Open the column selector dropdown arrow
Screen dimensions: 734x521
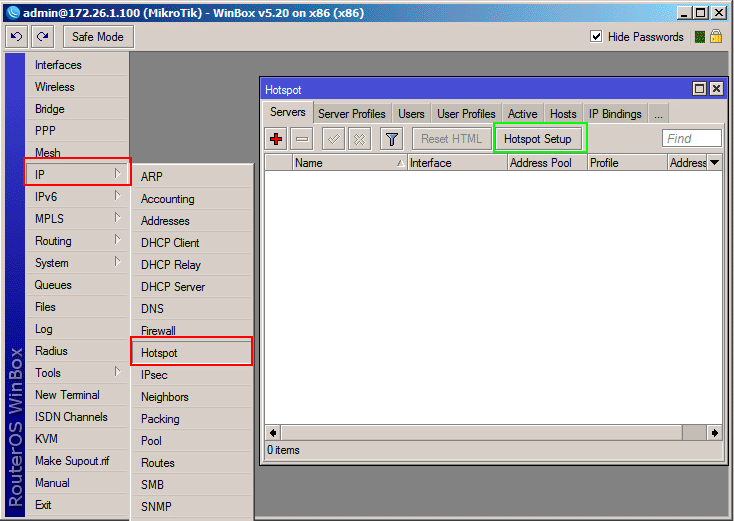(714, 163)
